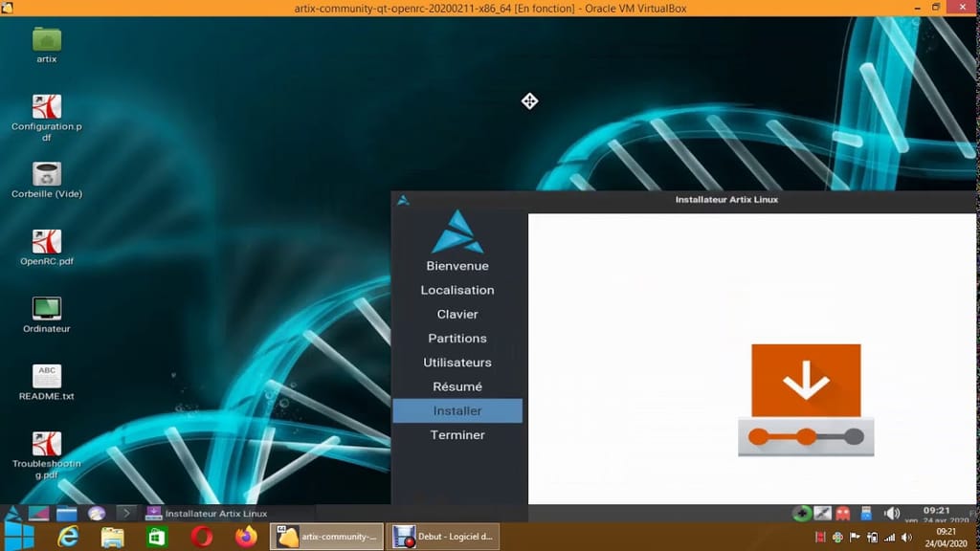Open the Ordinateur desktop icon
The height and width of the screenshot is (551, 980).
click(x=46, y=315)
